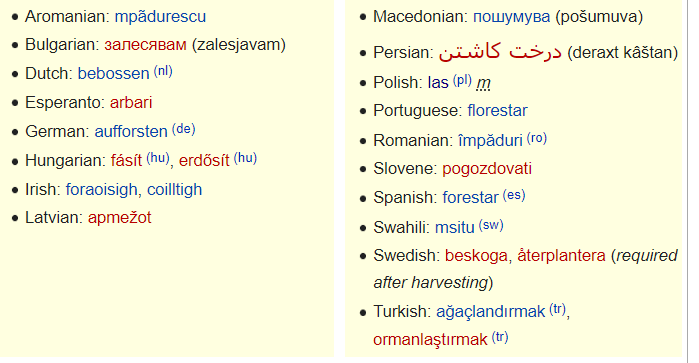Open the Turkish translation ağaçlandırmak

(490, 311)
